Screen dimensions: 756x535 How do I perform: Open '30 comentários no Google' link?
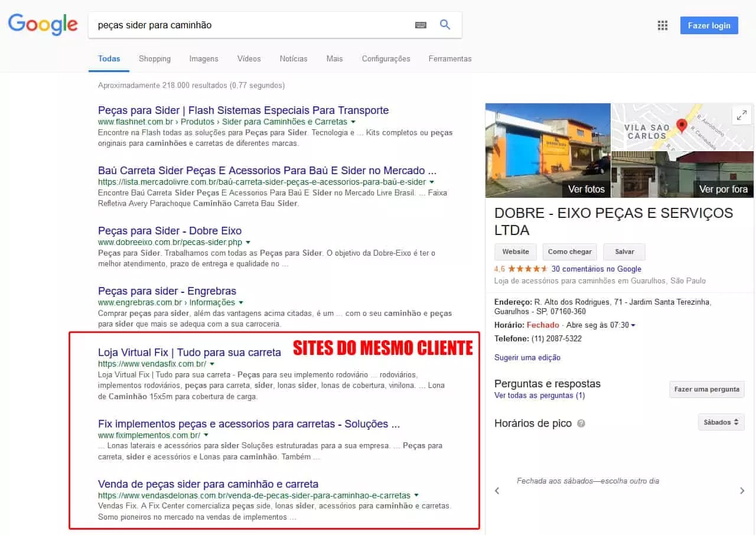click(x=597, y=269)
